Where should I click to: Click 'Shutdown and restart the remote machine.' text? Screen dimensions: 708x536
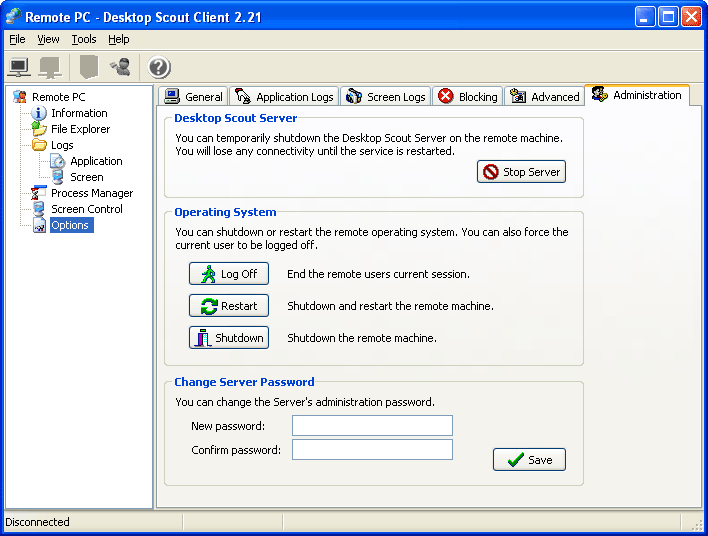[391, 306]
